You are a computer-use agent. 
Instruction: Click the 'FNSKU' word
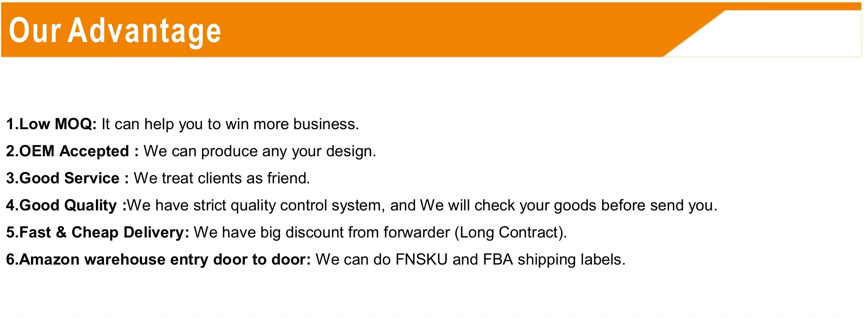click(421, 259)
